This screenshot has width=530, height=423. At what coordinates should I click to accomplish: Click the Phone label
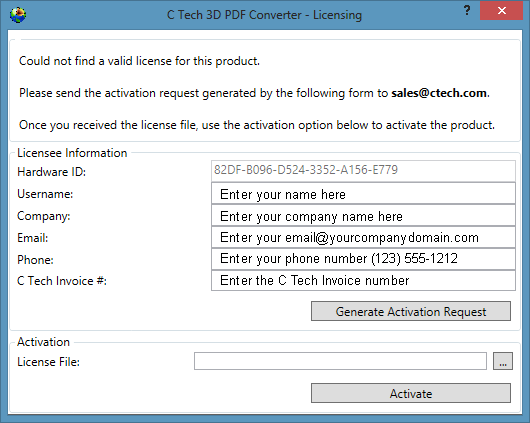(35, 260)
